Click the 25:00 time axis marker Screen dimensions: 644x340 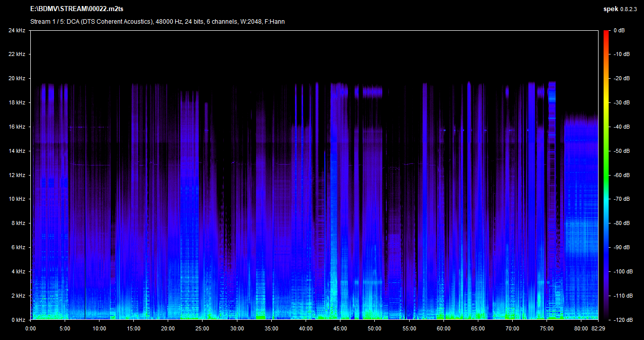click(203, 328)
